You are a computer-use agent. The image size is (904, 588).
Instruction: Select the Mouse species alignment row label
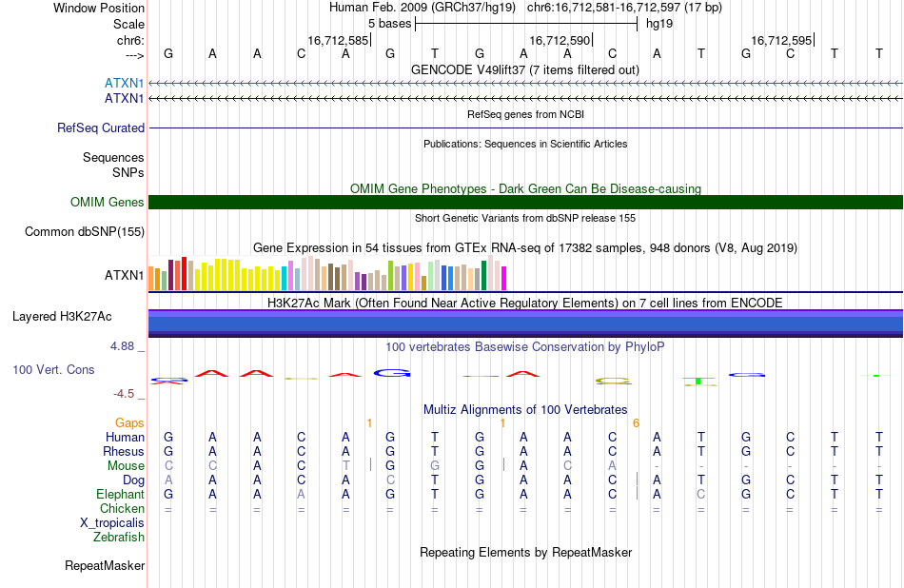[x=126, y=465]
